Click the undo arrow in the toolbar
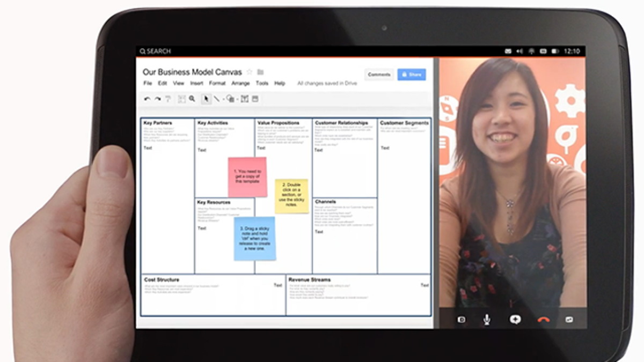 tap(148, 99)
